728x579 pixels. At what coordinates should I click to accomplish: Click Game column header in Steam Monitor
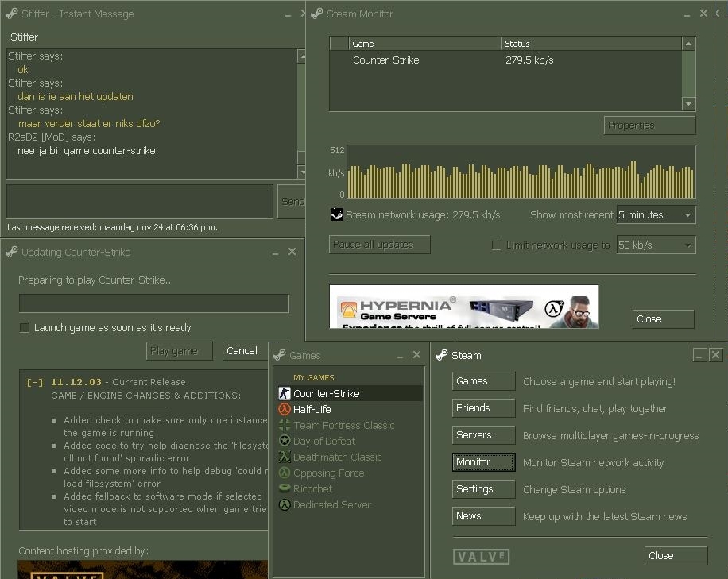[x=425, y=44]
